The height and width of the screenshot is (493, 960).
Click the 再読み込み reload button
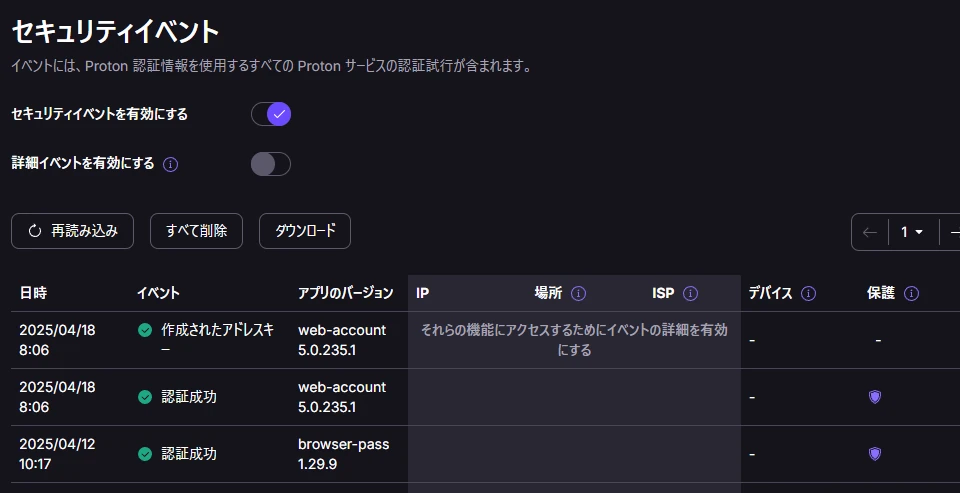(x=72, y=231)
